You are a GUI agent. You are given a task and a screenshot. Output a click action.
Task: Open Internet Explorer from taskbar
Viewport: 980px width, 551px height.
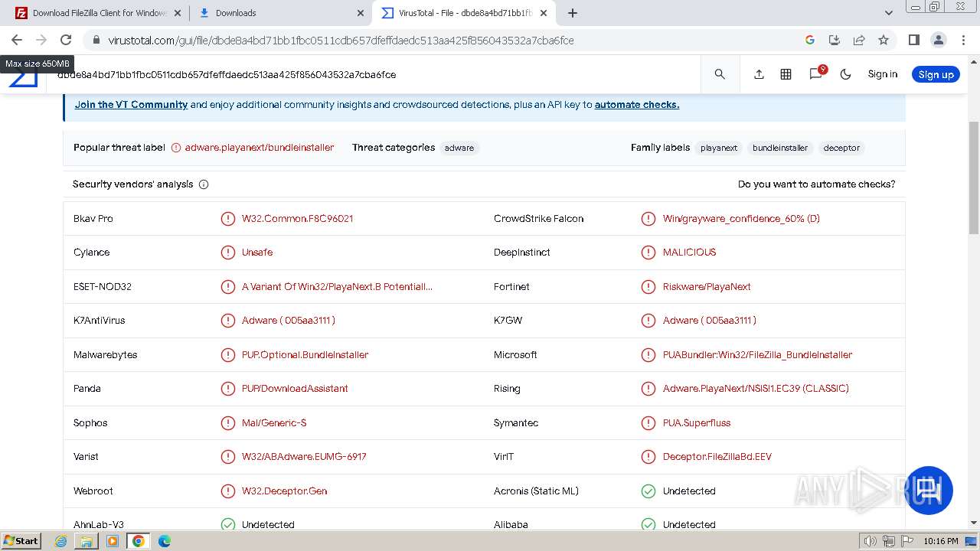[61, 541]
